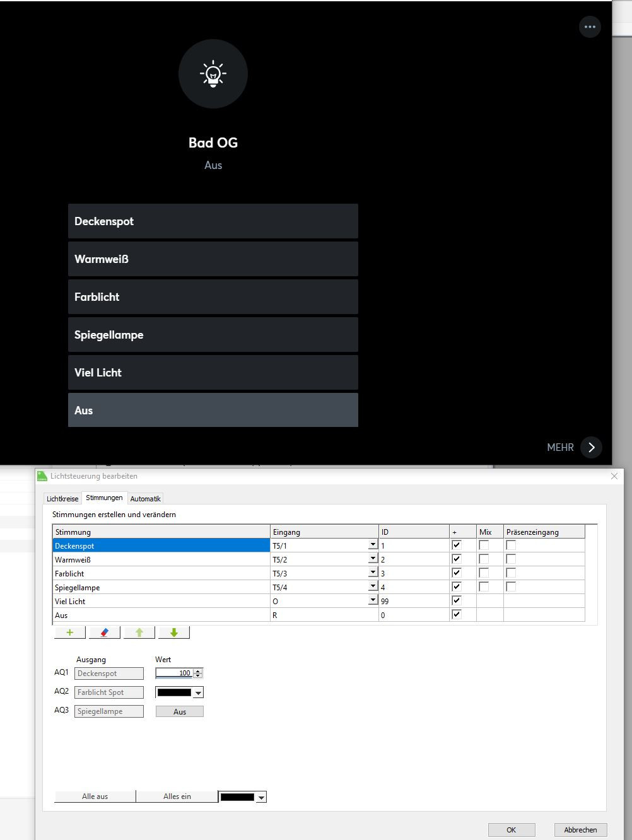Click the AQ2 black color swatch
632x840 pixels.
pyautogui.click(x=174, y=692)
